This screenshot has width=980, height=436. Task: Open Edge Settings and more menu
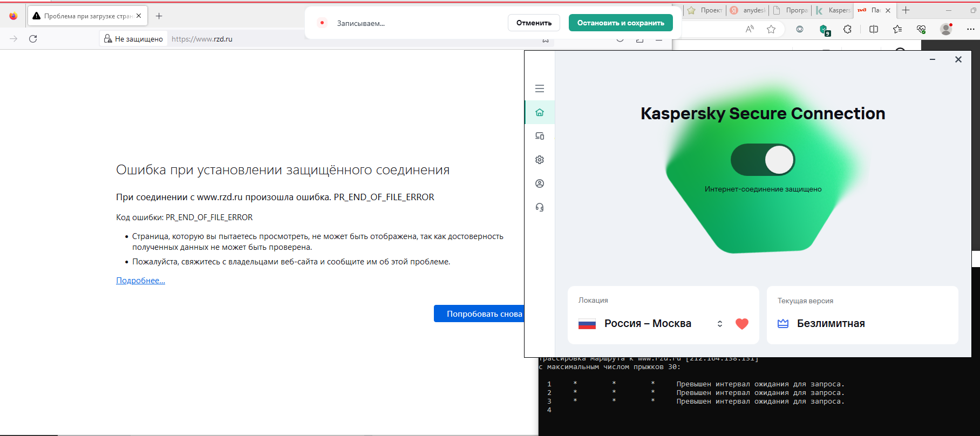click(971, 29)
